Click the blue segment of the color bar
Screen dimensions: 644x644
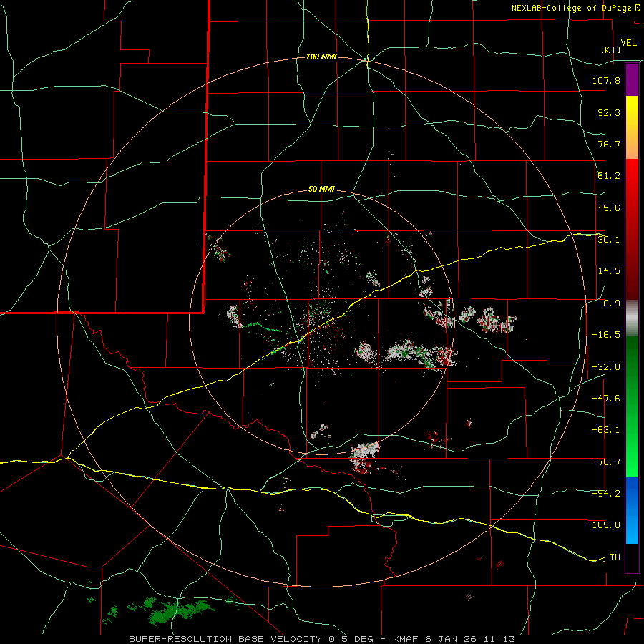coord(632,510)
